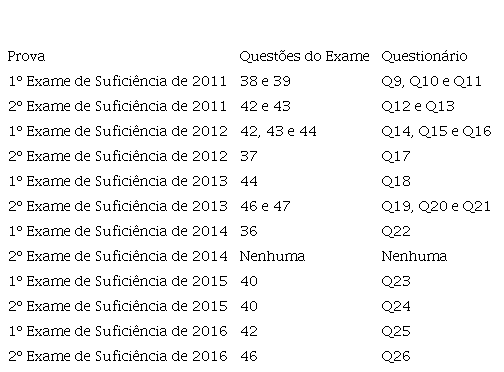Click the Q26 questionnaire cell
The width and height of the screenshot is (504, 372).
tap(396, 357)
